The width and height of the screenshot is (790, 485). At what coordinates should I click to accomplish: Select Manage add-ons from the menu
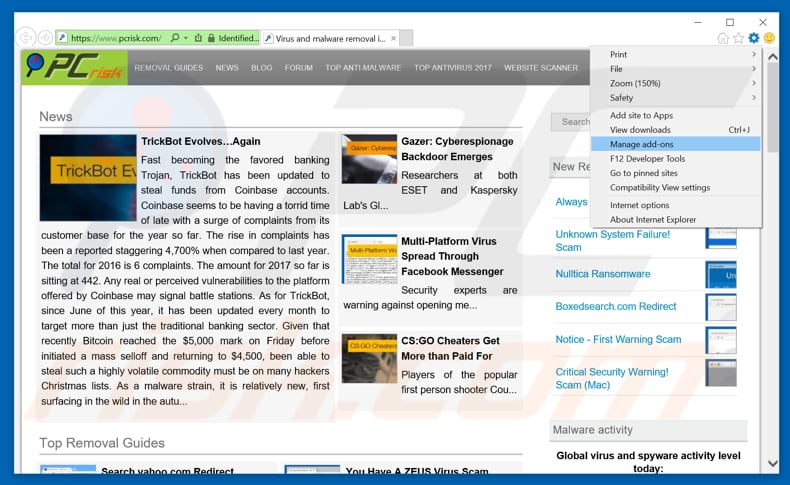click(676, 145)
